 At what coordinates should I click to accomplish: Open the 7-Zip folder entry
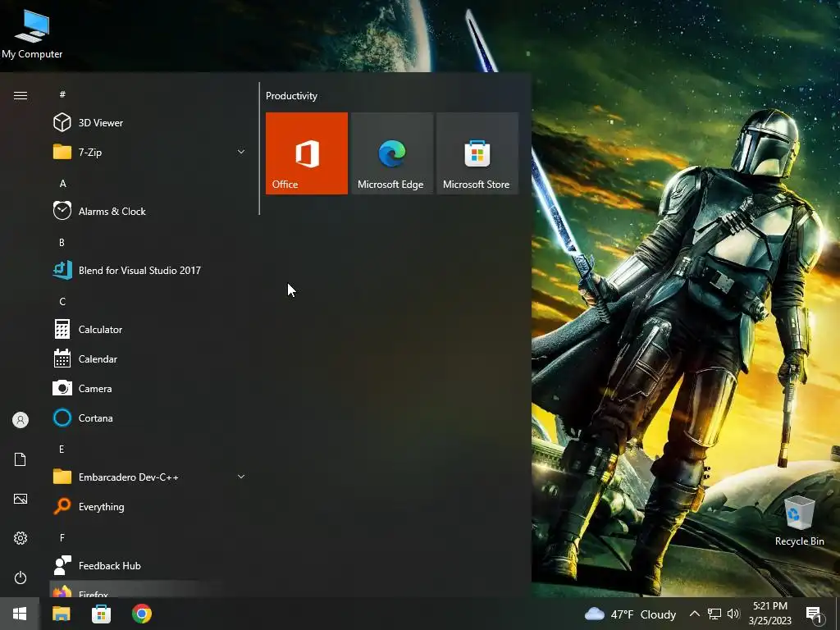[x=149, y=152]
